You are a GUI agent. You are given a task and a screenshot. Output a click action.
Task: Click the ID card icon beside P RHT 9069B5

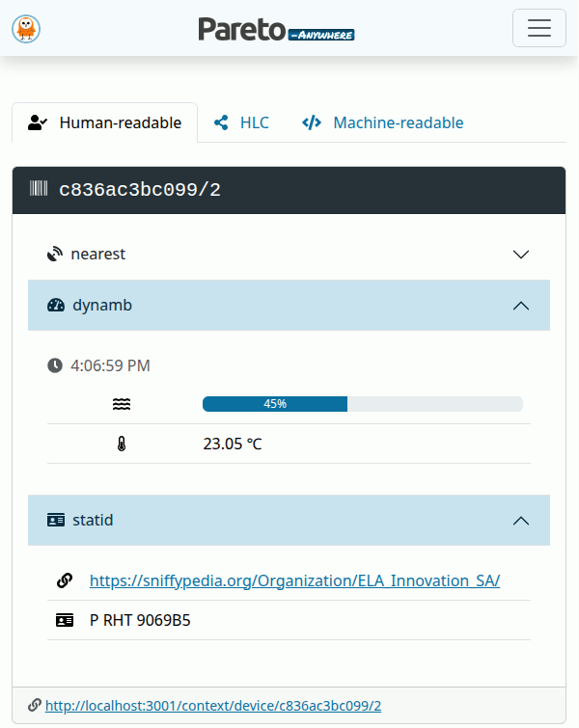coord(65,620)
